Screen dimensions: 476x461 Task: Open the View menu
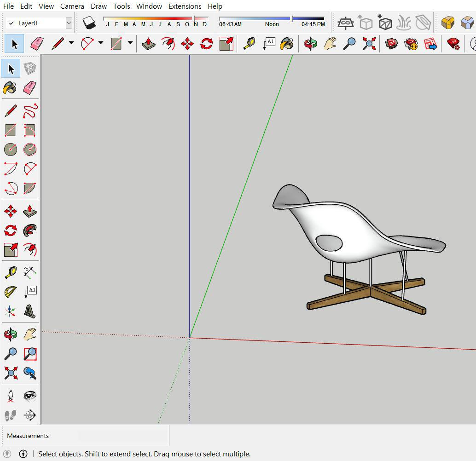(46, 6)
